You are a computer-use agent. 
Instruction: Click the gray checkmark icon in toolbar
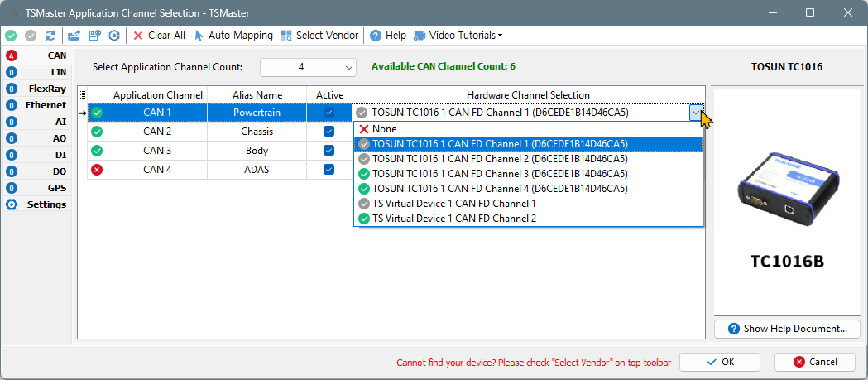click(x=31, y=36)
